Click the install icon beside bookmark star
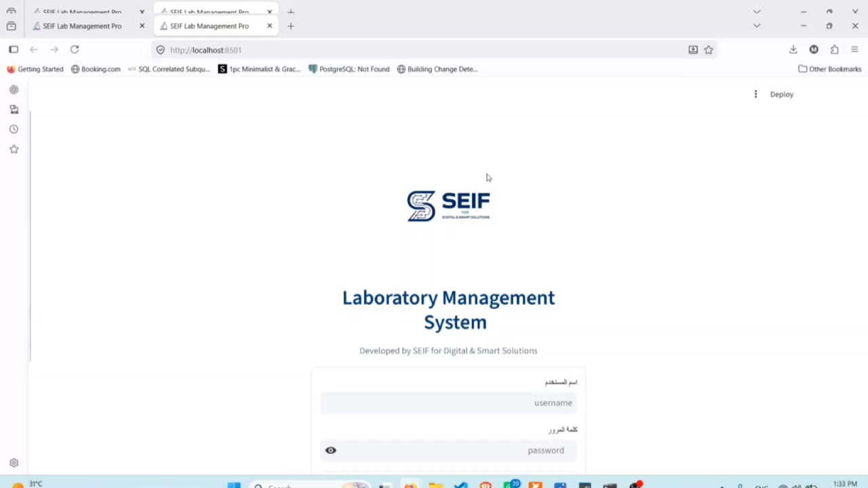 click(x=693, y=49)
